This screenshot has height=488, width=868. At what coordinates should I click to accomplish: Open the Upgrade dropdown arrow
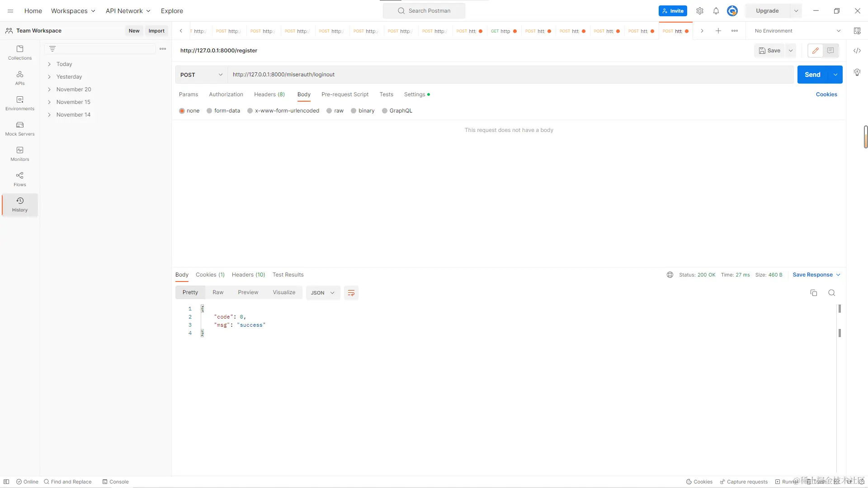point(796,11)
